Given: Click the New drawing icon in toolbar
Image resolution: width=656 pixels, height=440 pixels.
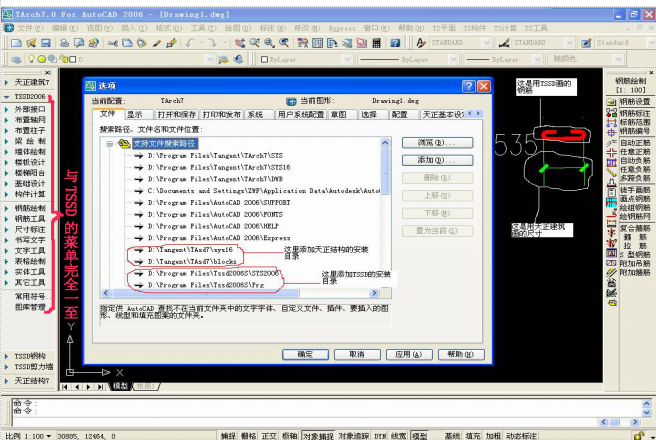Looking at the screenshot, I should coord(16,43).
